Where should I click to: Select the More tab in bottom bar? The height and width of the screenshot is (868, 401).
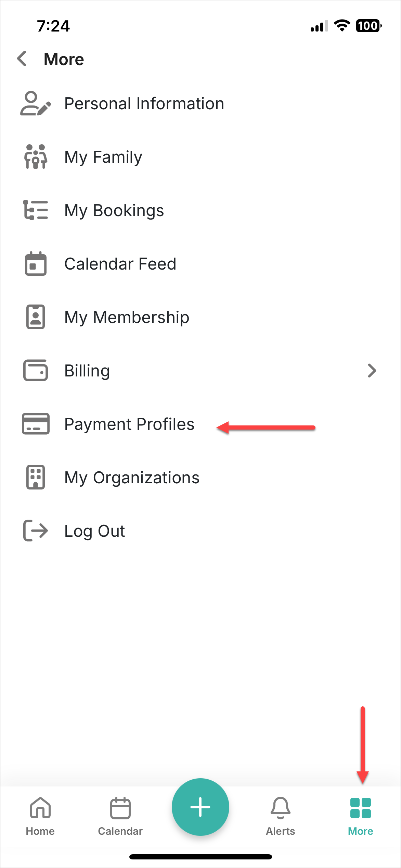(x=360, y=816)
